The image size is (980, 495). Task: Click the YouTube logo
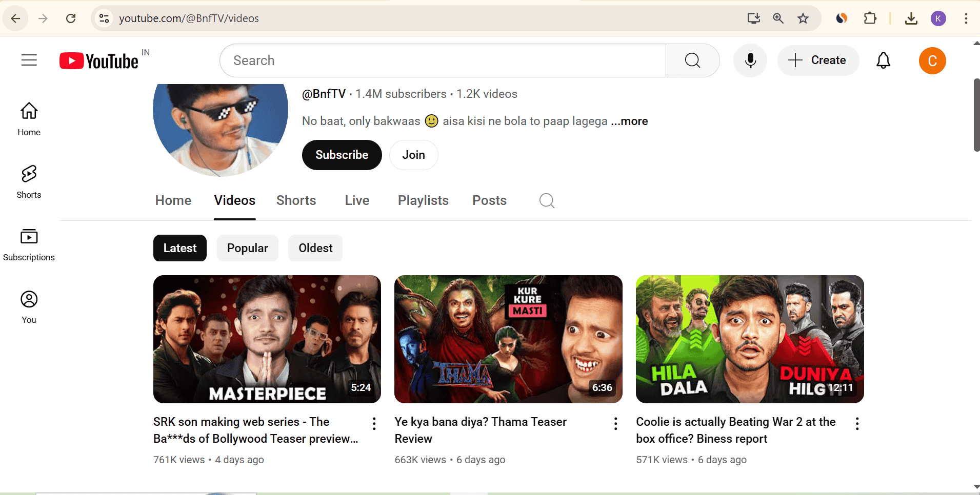point(99,61)
